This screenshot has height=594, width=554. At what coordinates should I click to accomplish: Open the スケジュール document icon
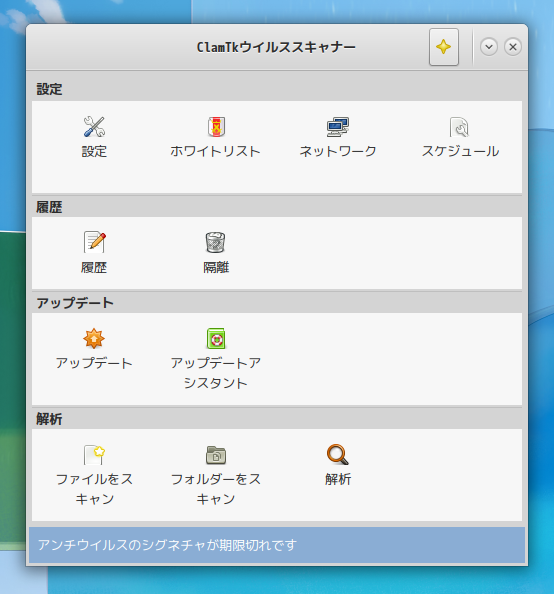pyautogui.click(x=460, y=127)
